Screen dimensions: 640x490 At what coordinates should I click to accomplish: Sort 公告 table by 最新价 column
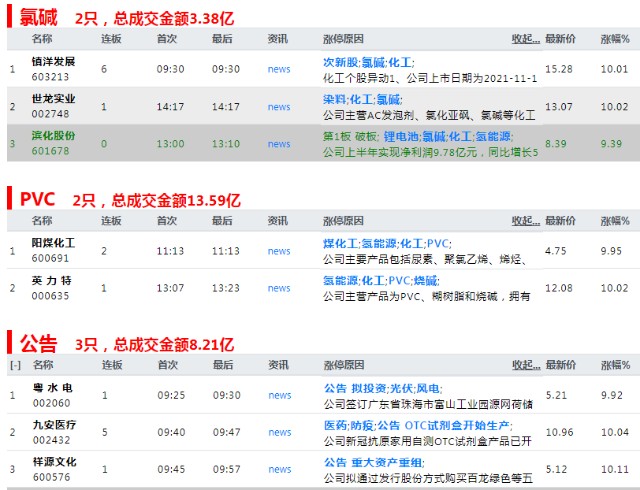pyautogui.click(x=561, y=365)
